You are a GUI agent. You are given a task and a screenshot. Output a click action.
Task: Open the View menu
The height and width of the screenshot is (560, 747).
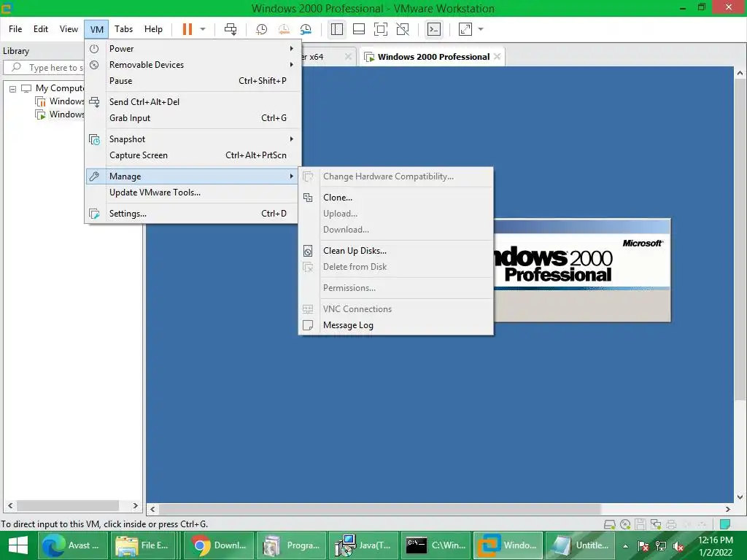[x=69, y=29]
